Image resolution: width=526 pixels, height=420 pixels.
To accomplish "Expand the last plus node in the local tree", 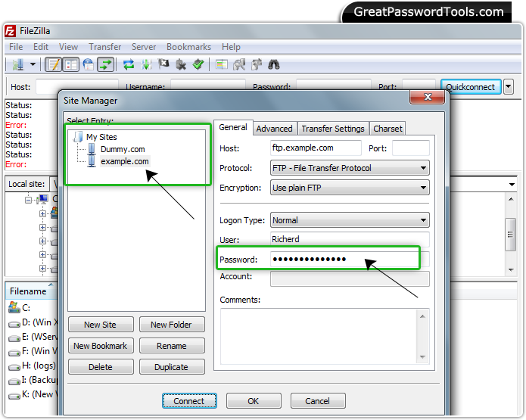I will (42, 269).
